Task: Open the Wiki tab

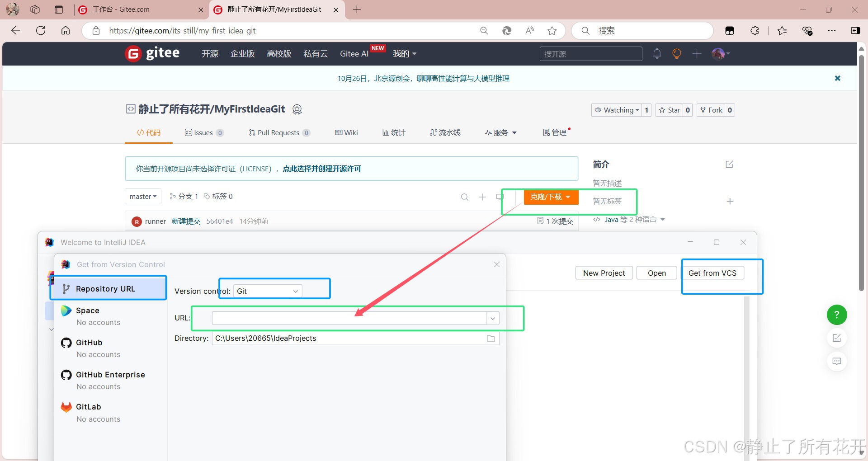Action: click(x=346, y=132)
